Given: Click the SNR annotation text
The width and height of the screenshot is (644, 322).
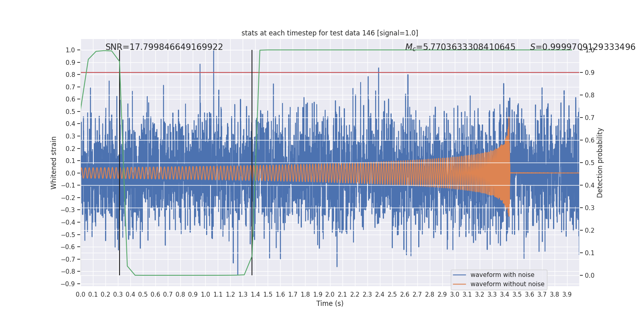Looking at the screenshot, I should pyautogui.click(x=164, y=47).
